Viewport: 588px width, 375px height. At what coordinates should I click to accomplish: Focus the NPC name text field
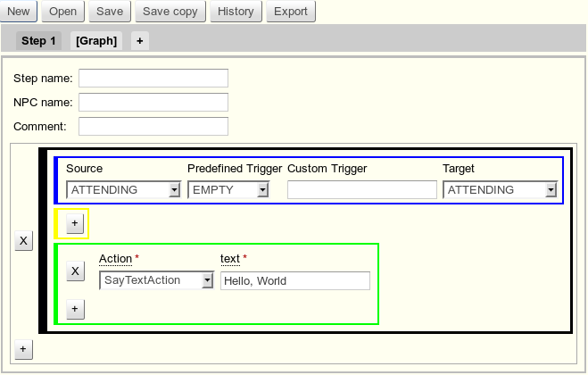click(x=153, y=103)
